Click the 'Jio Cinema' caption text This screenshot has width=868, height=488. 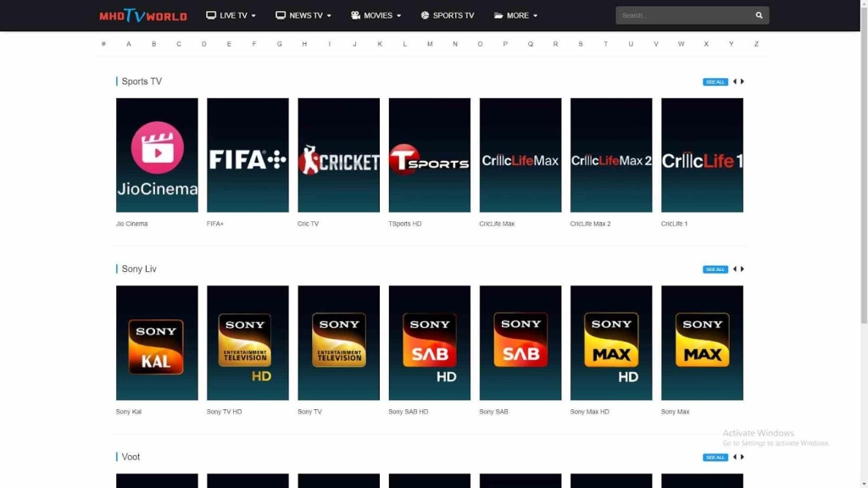point(131,224)
